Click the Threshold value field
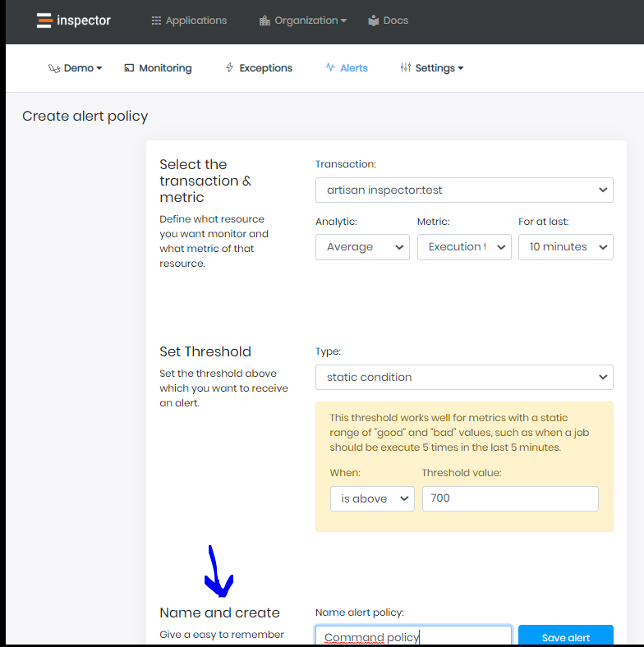The image size is (644, 647). (510, 498)
